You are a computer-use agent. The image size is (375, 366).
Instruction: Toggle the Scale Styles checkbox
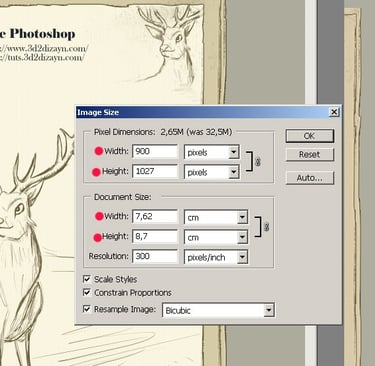[x=87, y=279]
